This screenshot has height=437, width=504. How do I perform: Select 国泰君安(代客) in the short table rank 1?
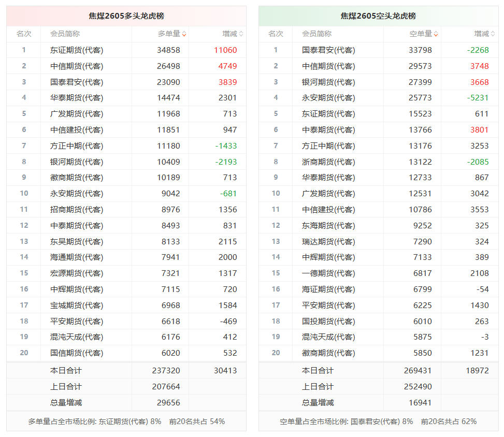pos(328,50)
